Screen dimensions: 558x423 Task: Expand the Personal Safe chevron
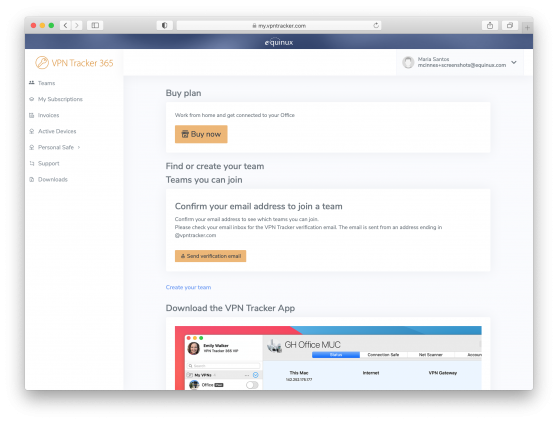coord(79,147)
